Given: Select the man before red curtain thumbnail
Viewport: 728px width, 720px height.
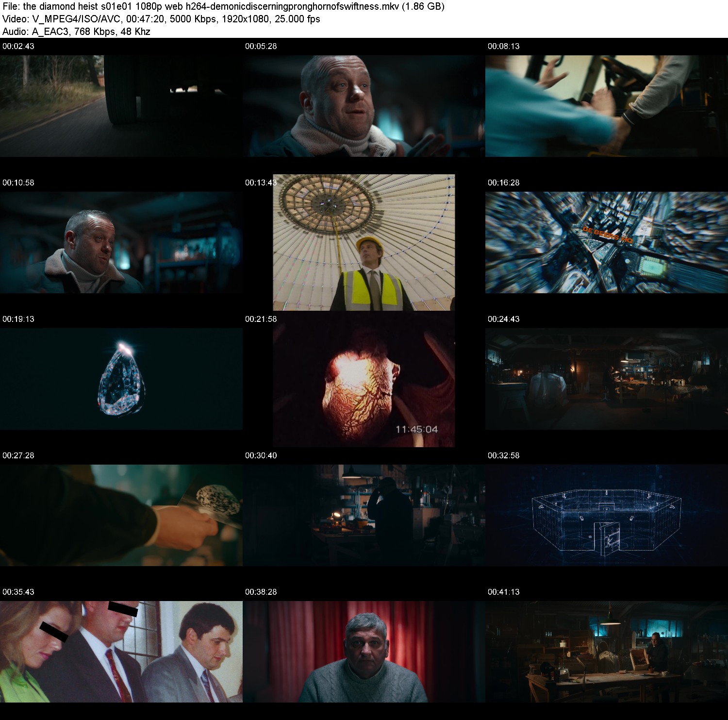Looking at the screenshot, I should coord(364,652).
